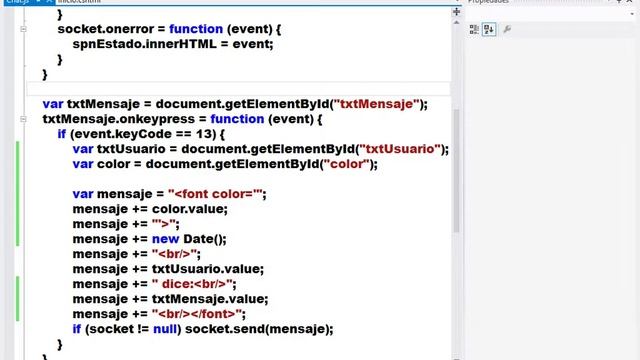The width and height of the screenshot is (640, 360).
Task: Click "mensaje += color.value;" line
Action: 150,209
